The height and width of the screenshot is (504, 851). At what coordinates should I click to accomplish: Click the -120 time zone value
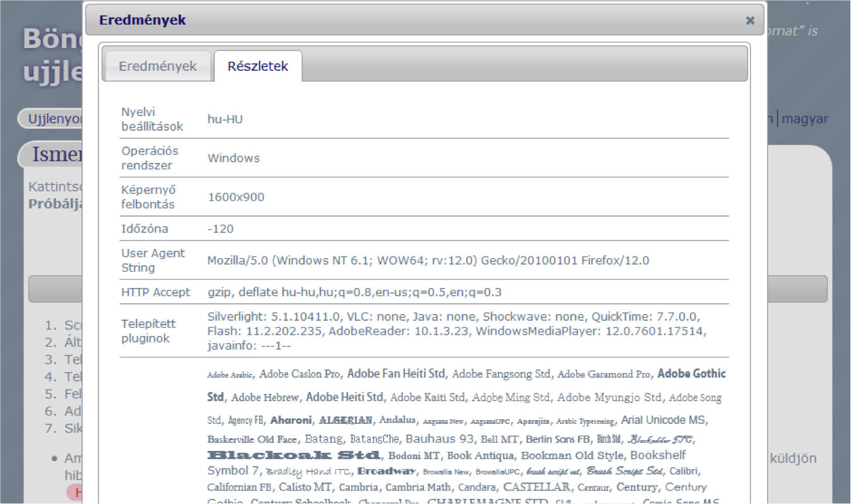220,229
